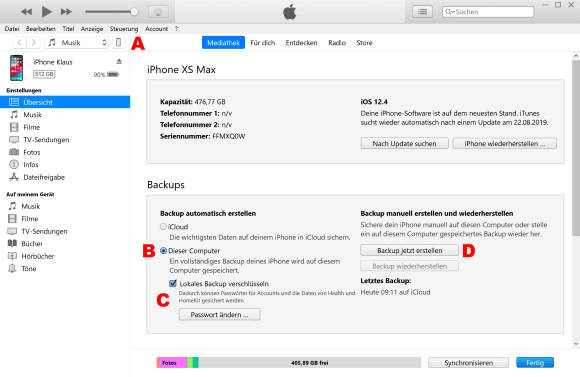Select the Dieser Computer radio button
The image size is (580, 377).
click(x=163, y=250)
